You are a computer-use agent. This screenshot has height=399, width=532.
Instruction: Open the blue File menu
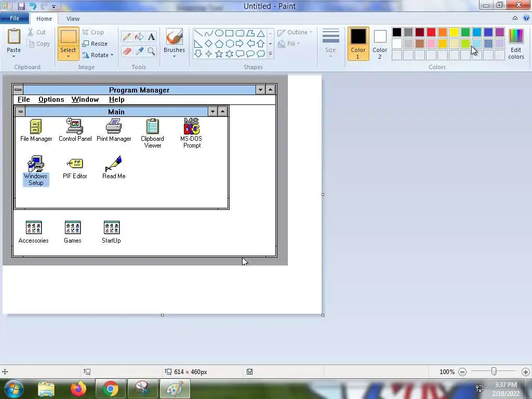(x=14, y=18)
